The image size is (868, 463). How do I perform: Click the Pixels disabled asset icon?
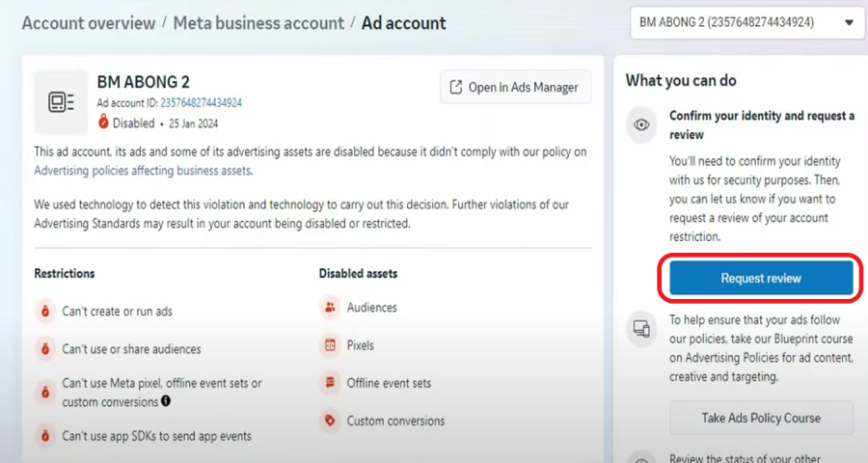click(x=330, y=345)
